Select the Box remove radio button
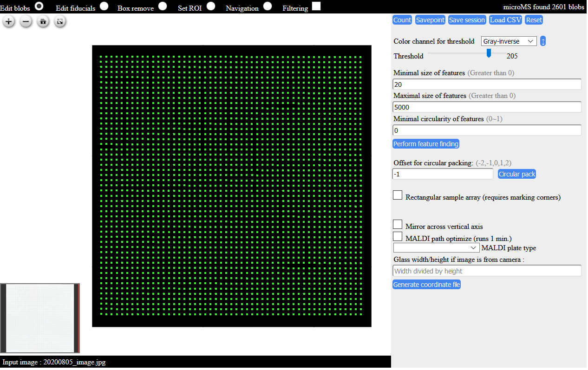Screen dimensions: 588x370 (x=162, y=6)
